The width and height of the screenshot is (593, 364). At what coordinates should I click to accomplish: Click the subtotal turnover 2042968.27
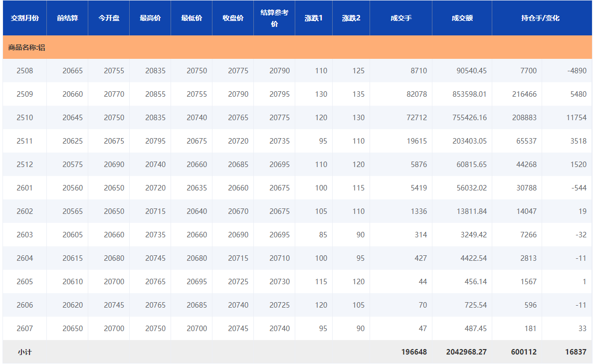pos(466,352)
